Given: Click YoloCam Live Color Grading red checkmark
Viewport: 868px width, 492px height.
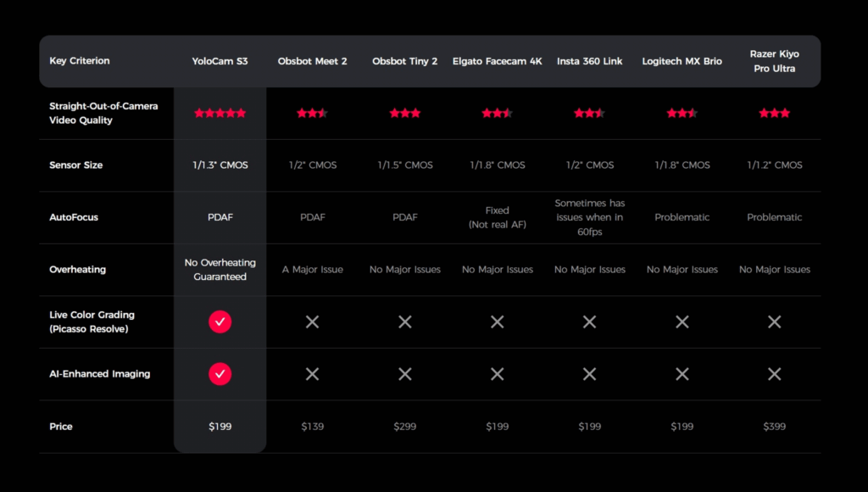Looking at the screenshot, I should [220, 321].
